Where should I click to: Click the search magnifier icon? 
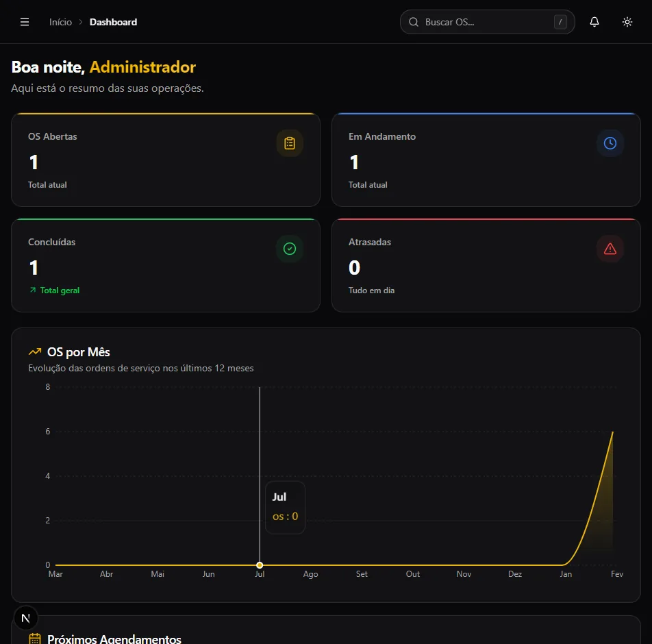(x=414, y=22)
